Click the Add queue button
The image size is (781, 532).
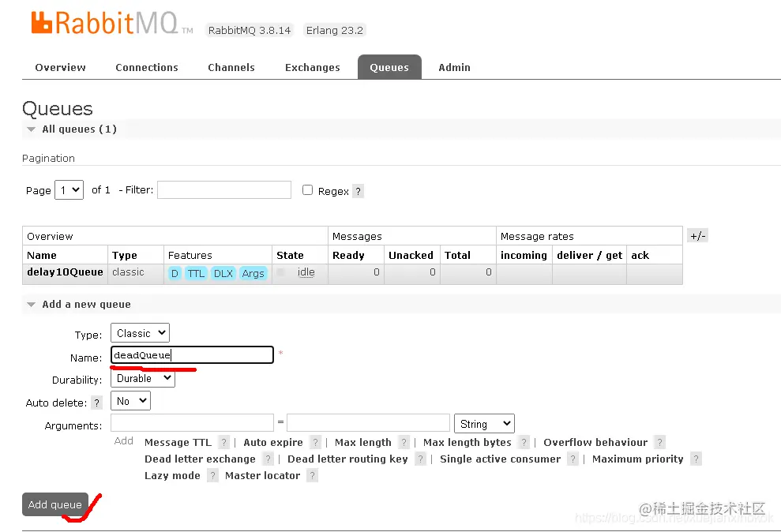point(54,504)
